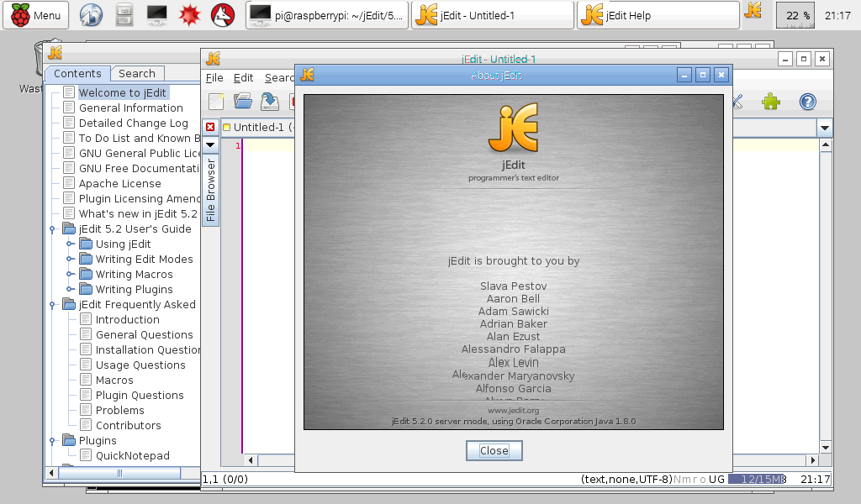Click help tree scroll-left arrow
The width and height of the screenshot is (861, 504).
(x=51, y=473)
